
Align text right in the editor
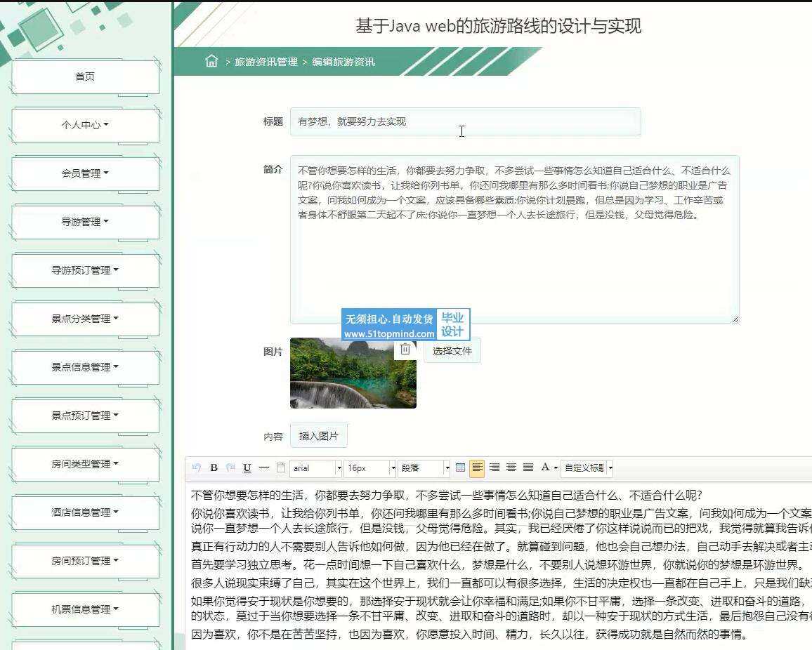click(x=495, y=467)
